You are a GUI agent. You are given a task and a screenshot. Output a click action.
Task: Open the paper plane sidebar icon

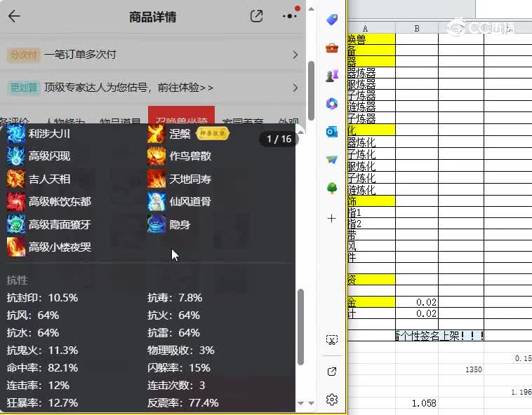click(x=332, y=160)
